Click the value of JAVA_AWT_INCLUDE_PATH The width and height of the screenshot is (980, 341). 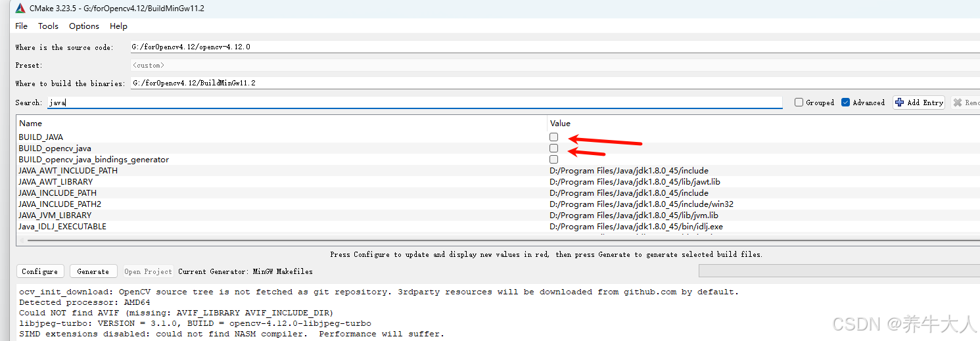[629, 171]
